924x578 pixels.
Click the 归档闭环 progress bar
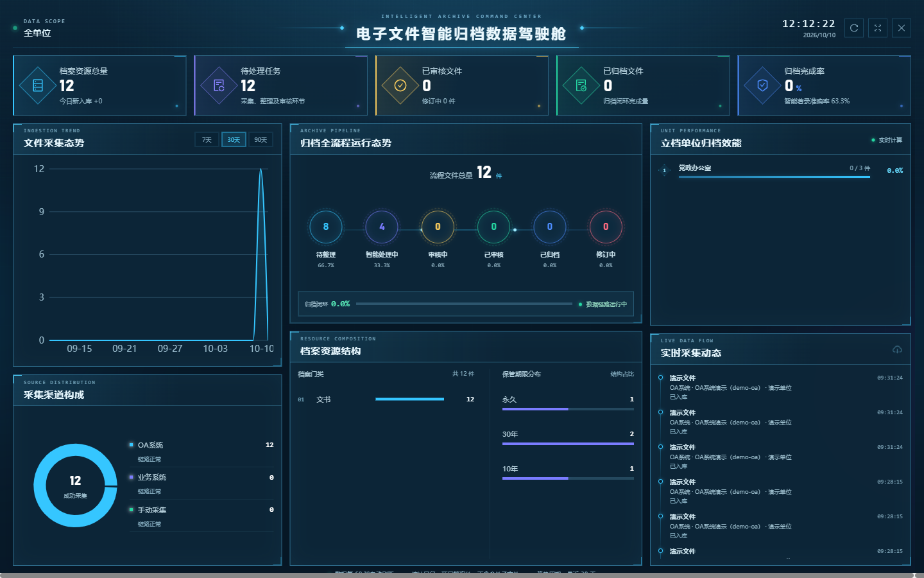[x=464, y=304]
